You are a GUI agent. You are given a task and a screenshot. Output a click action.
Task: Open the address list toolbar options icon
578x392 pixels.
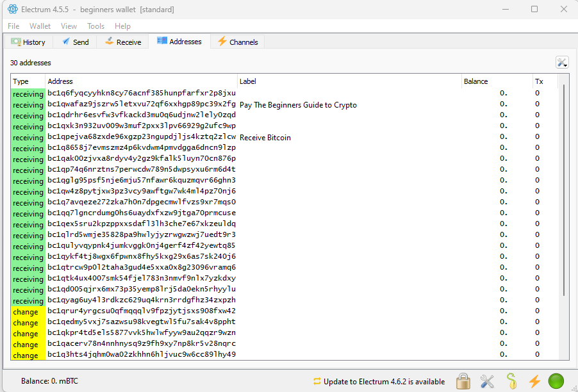(562, 62)
